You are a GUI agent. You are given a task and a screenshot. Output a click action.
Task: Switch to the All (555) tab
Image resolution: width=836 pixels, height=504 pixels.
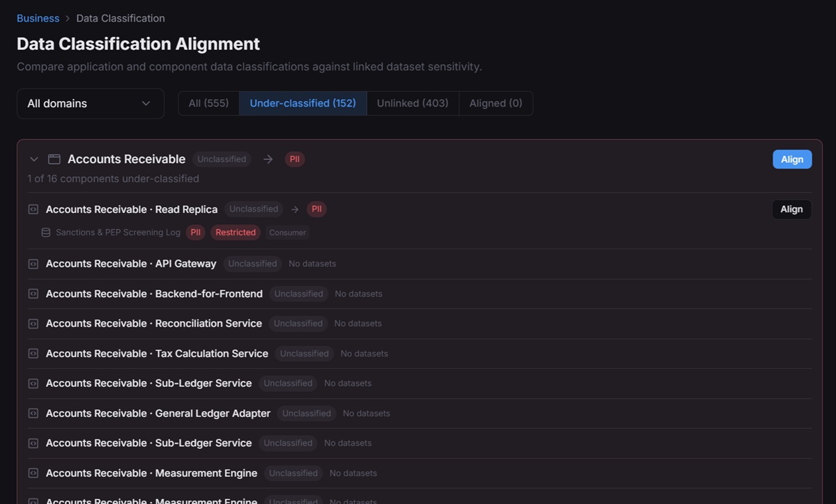click(x=208, y=103)
